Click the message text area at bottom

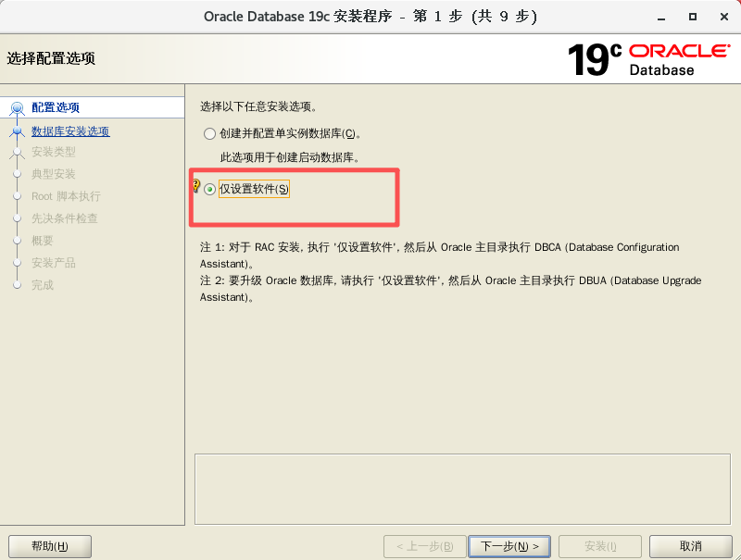(462, 489)
